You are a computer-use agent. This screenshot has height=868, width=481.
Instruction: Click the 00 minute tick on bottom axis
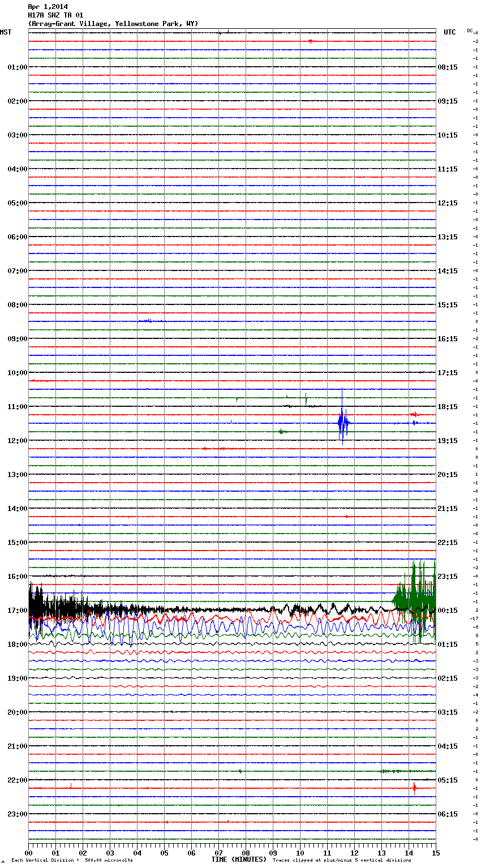point(29,853)
